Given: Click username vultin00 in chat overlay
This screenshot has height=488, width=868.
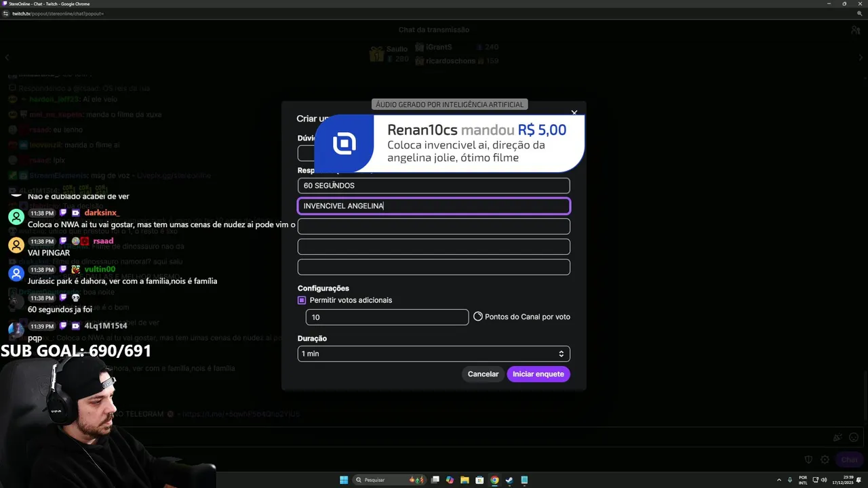Looking at the screenshot, I should [100, 270].
